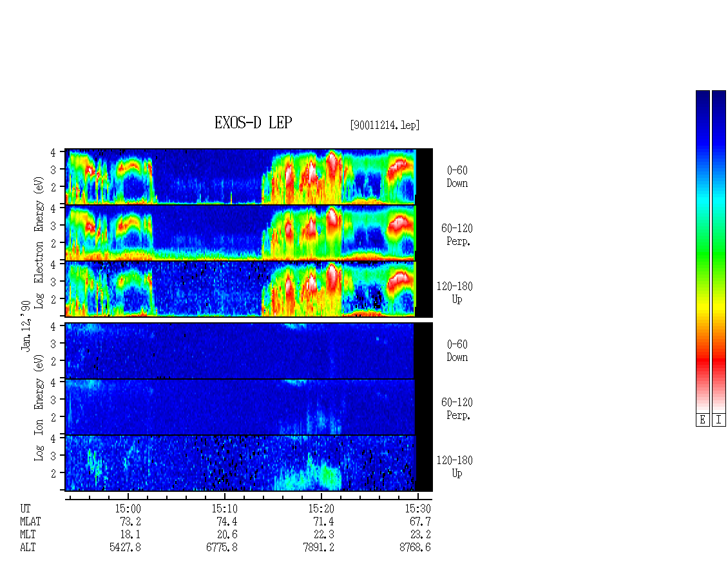Click the ion 60-120 Perp. spectrogram panel

[x=249, y=407]
